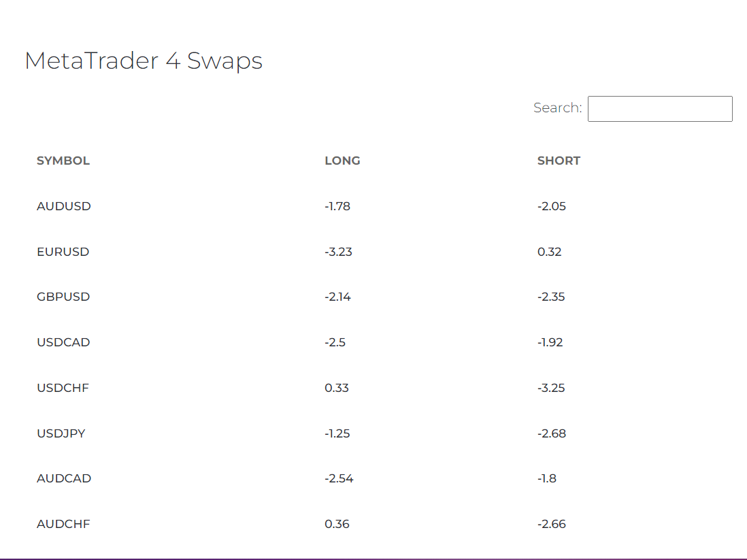Click the AUDCHF symbol cell

tap(63, 524)
